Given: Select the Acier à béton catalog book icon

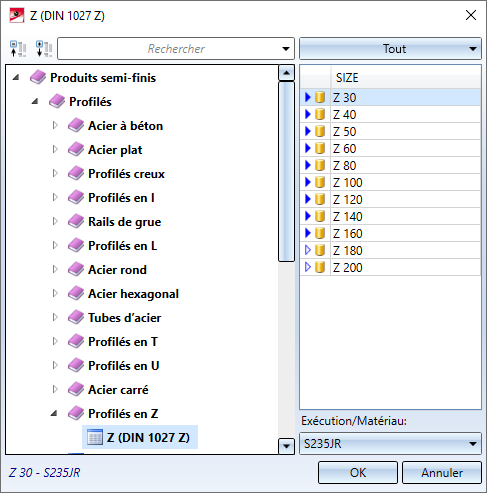Looking at the screenshot, I should (x=76, y=126).
